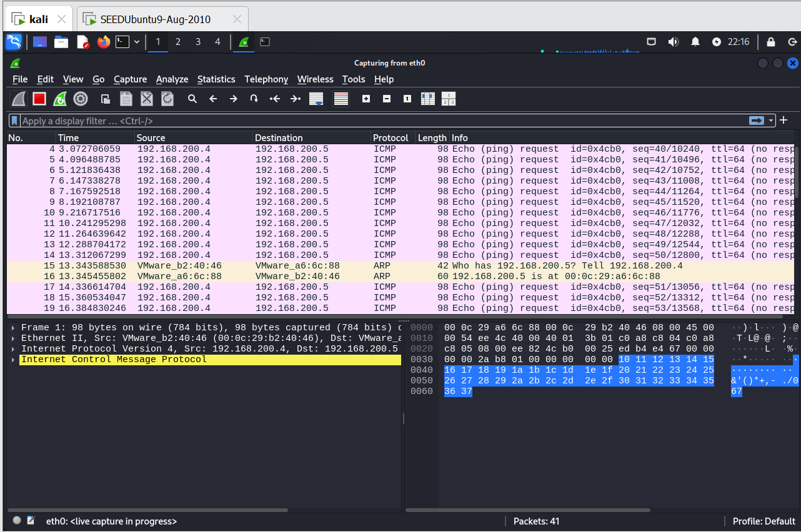Click the Find a packet magnifier
This screenshot has height=532, width=801.
tap(192, 99)
